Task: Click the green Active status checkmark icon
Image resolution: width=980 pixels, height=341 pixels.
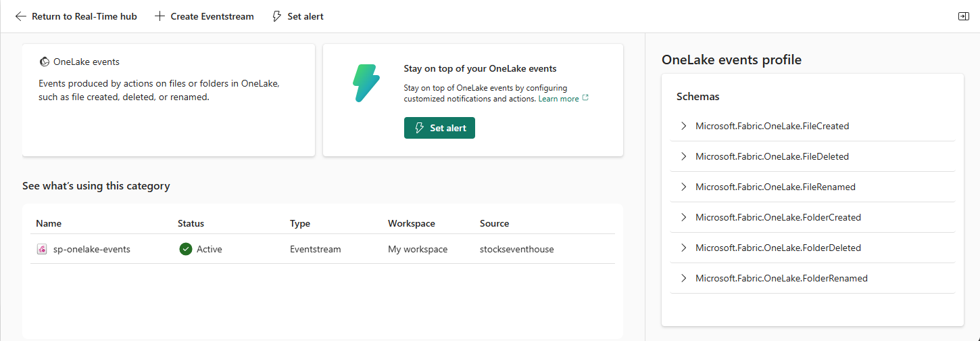Action: coord(186,249)
